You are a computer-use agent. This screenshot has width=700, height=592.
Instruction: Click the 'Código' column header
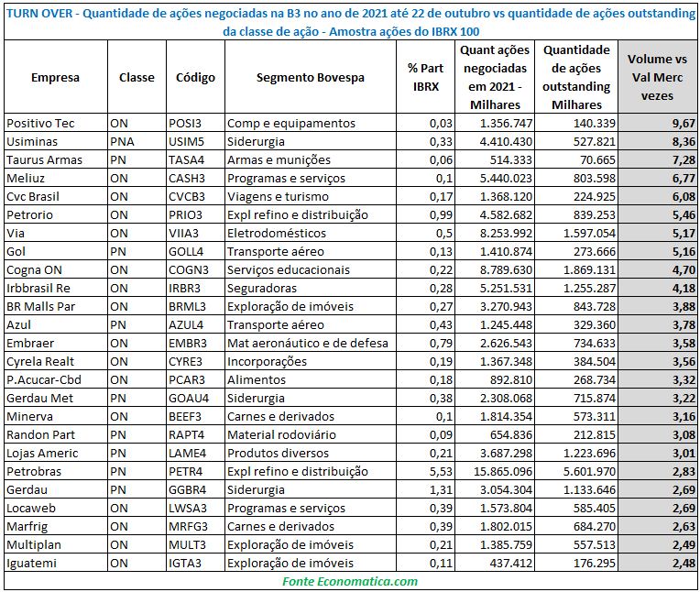(x=195, y=77)
